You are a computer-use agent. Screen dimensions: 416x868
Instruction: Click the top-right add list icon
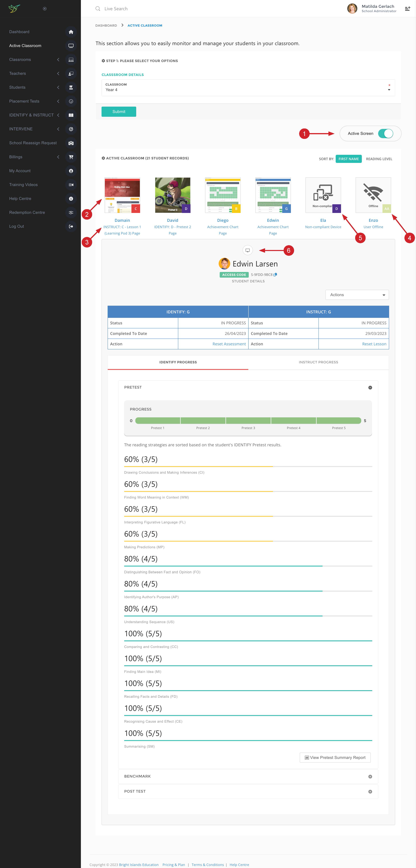click(x=407, y=9)
